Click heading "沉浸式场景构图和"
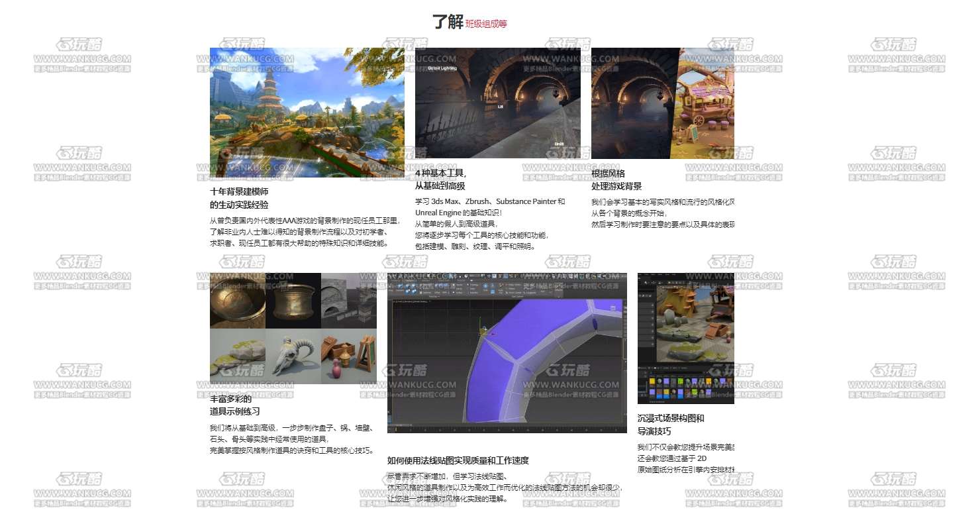Viewport: 980px width, 518px height. (x=671, y=419)
